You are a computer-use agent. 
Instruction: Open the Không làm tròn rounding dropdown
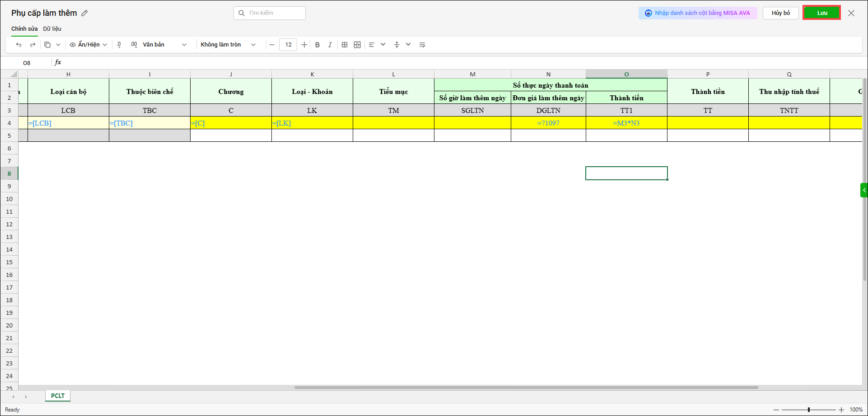point(228,45)
